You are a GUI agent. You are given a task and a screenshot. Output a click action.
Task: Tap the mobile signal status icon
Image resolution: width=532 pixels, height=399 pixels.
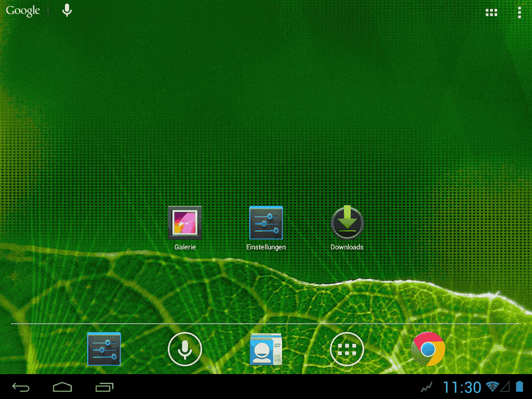[505, 387]
